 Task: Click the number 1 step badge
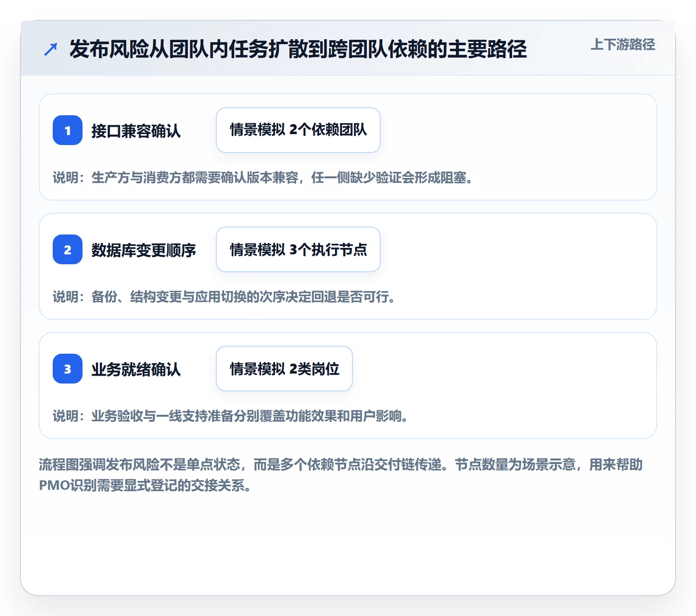coord(68,130)
